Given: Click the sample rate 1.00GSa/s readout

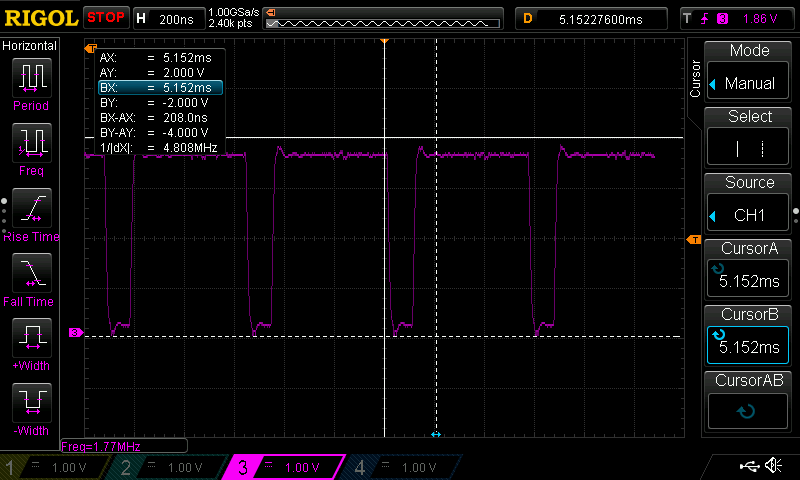Looking at the screenshot, I should coord(234,12).
